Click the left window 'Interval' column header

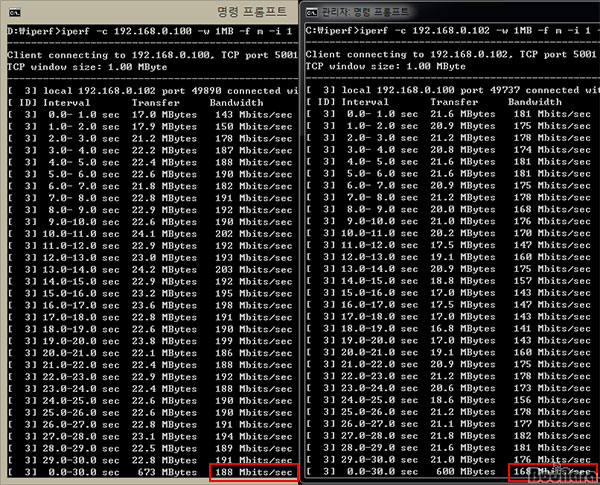tap(67, 103)
